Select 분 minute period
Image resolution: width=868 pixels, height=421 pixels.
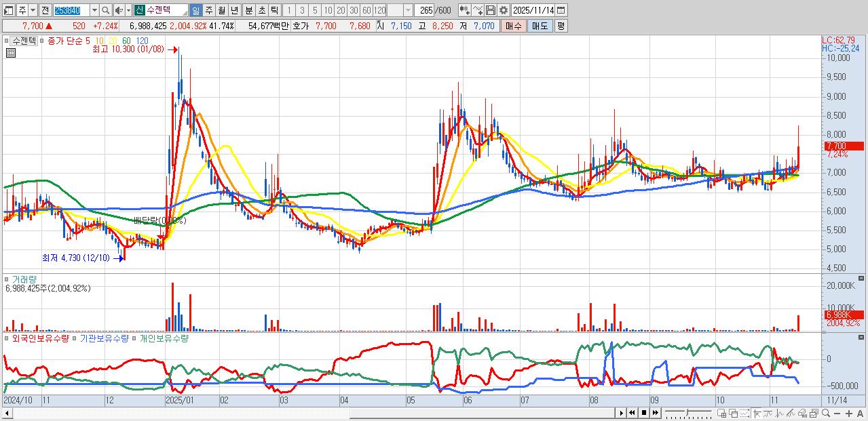(249, 10)
